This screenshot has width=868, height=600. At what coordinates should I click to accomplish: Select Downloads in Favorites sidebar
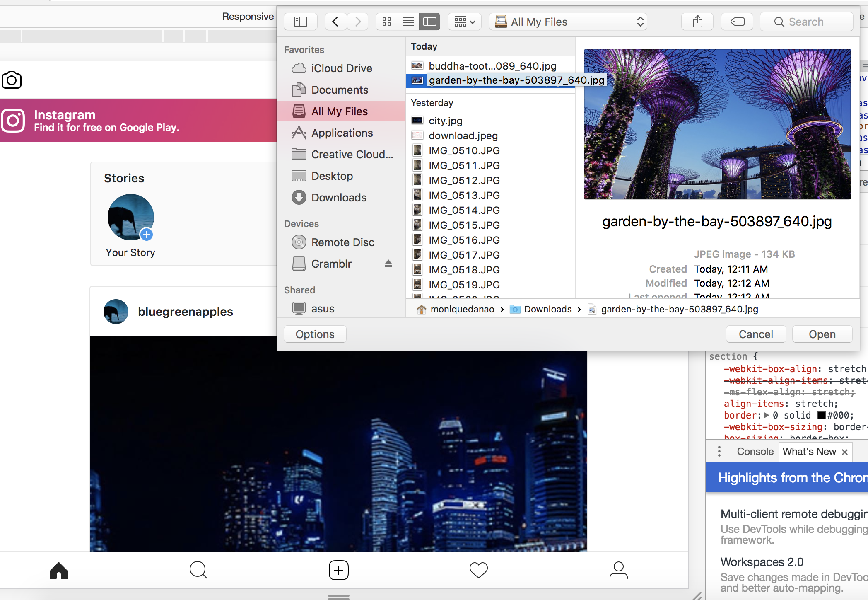(339, 198)
